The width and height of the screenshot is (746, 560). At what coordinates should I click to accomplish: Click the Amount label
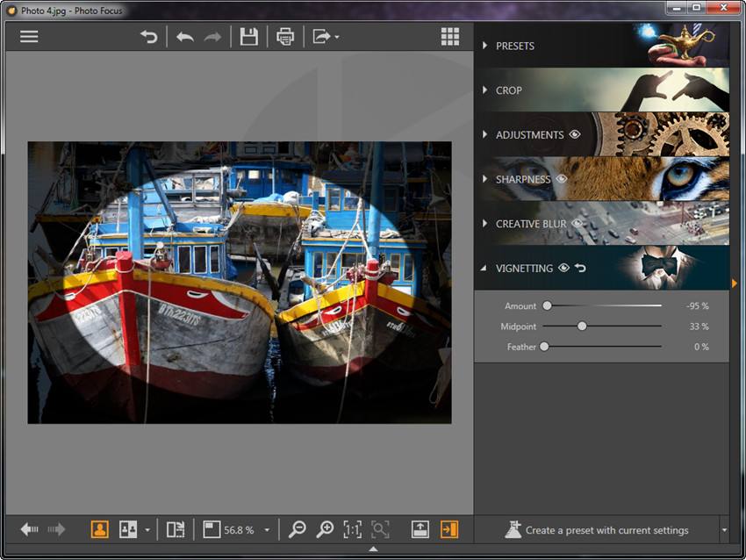520,306
